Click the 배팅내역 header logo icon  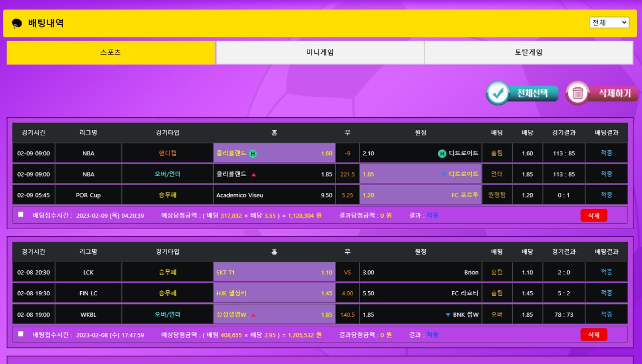coord(17,24)
